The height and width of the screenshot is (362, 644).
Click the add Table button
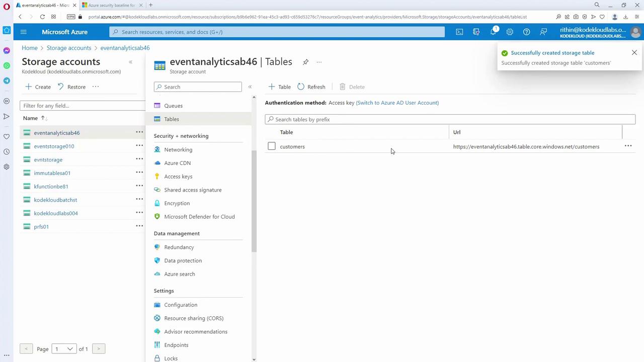coord(279,86)
